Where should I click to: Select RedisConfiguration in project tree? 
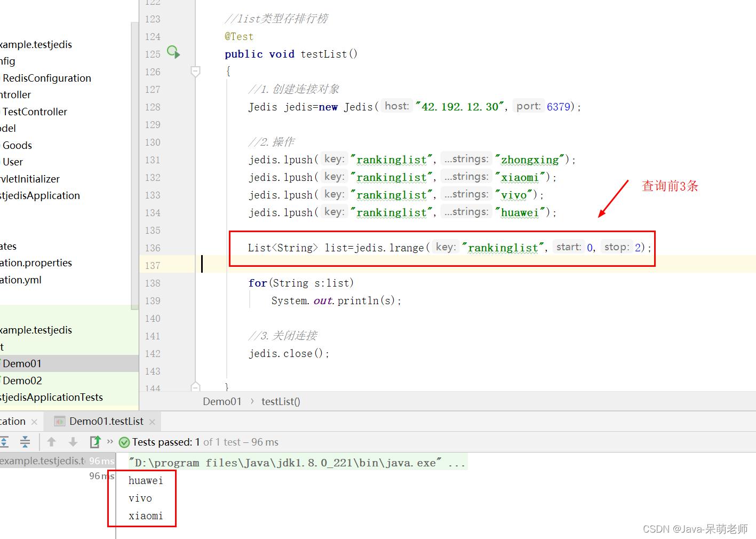pos(47,78)
